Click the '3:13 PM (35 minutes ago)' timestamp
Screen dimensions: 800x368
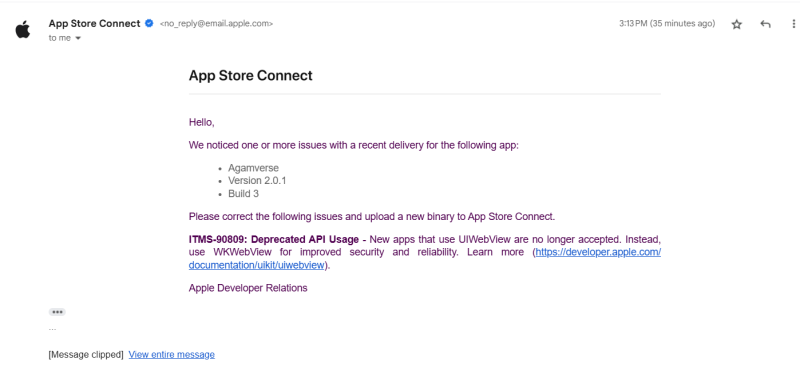[667, 23]
